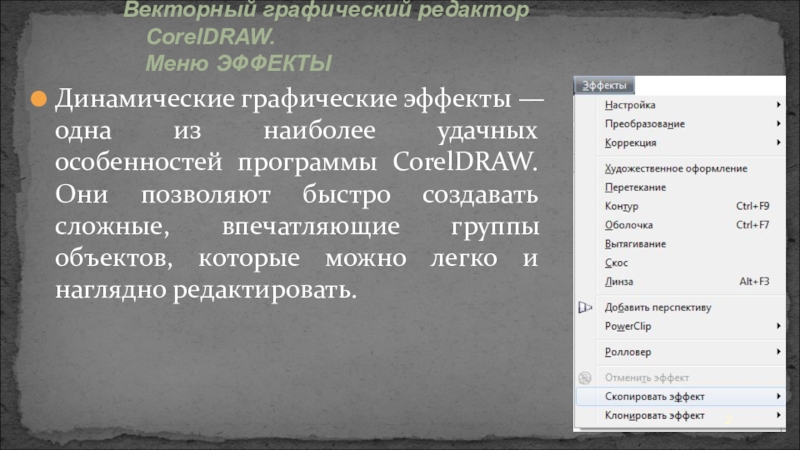This screenshot has width=800, height=450.
Task: Expand the Коррекция submenu arrow
Action: [779, 142]
